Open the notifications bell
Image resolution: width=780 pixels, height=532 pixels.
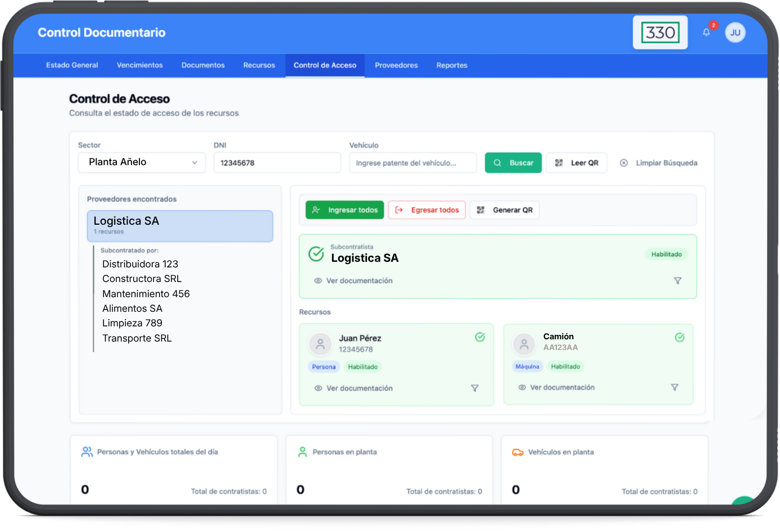[x=706, y=33]
